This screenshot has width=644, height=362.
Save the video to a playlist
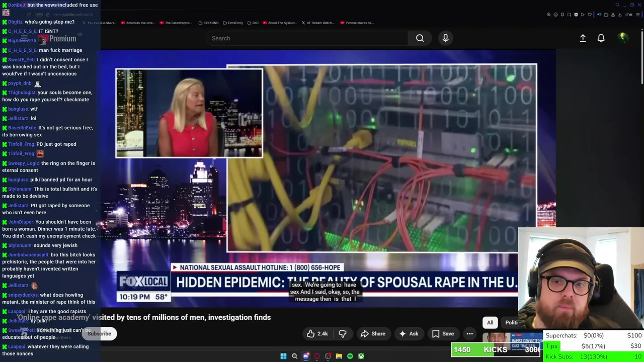coord(443,334)
